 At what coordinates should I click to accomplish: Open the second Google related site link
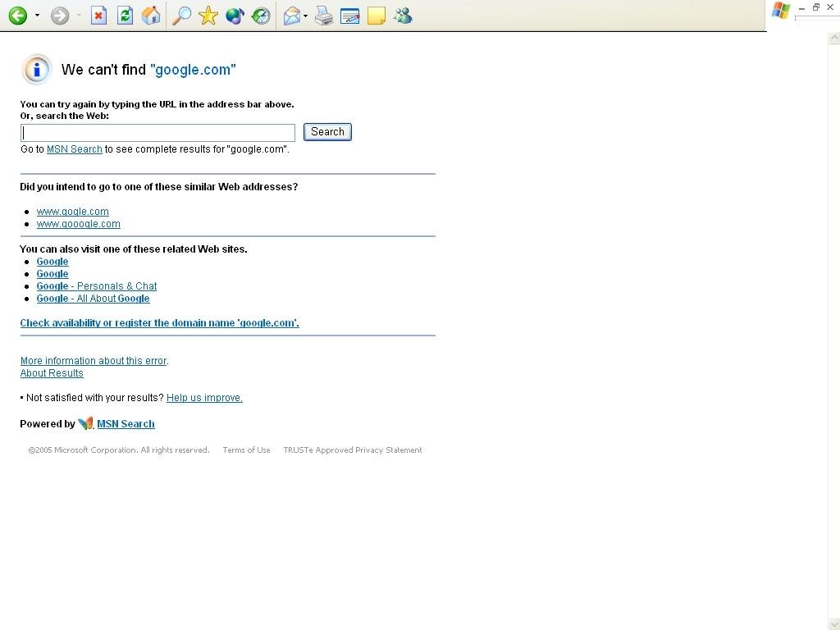pyautogui.click(x=52, y=274)
